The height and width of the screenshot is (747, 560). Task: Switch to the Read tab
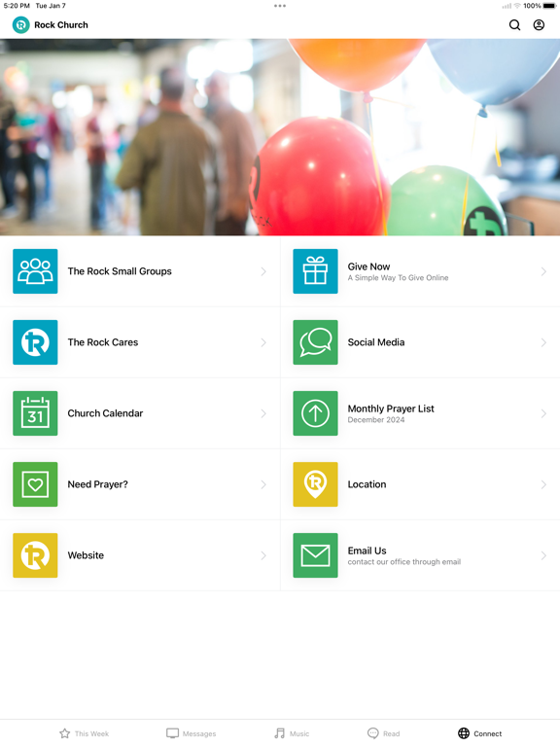(384, 733)
